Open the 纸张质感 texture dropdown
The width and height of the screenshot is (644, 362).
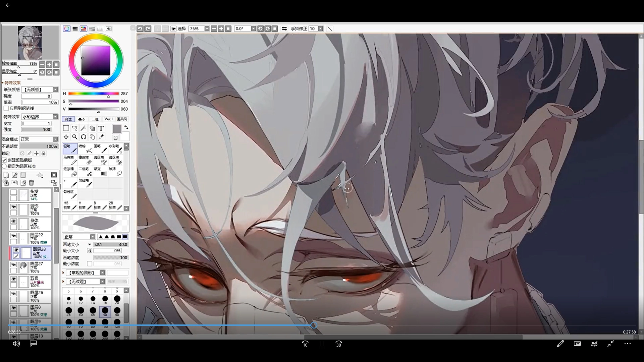(x=55, y=89)
